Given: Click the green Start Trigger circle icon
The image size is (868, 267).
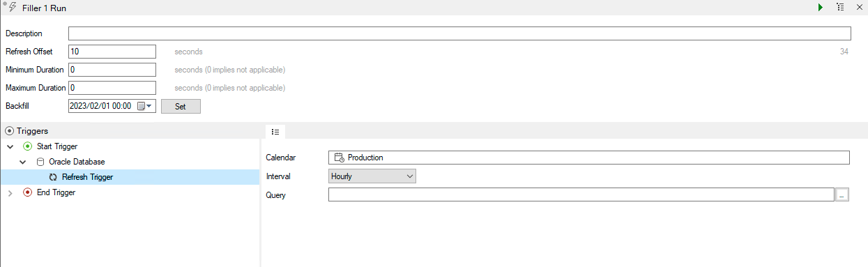Looking at the screenshot, I should coord(27,146).
